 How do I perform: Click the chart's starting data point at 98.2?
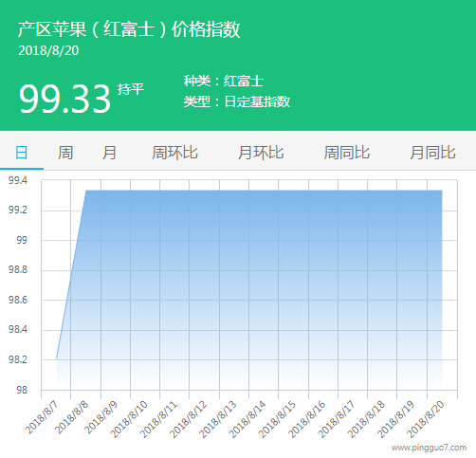pos(56,358)
